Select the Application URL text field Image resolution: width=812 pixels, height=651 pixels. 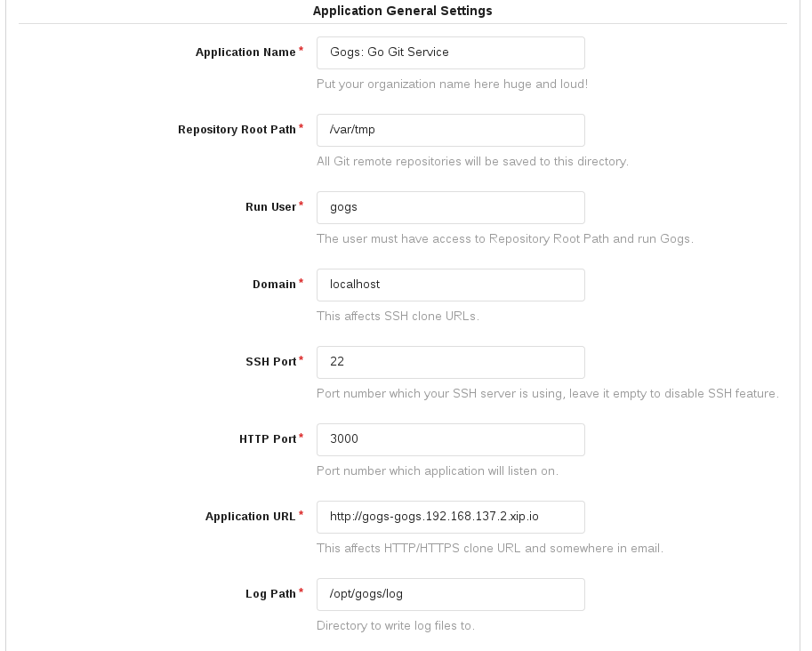450,517
